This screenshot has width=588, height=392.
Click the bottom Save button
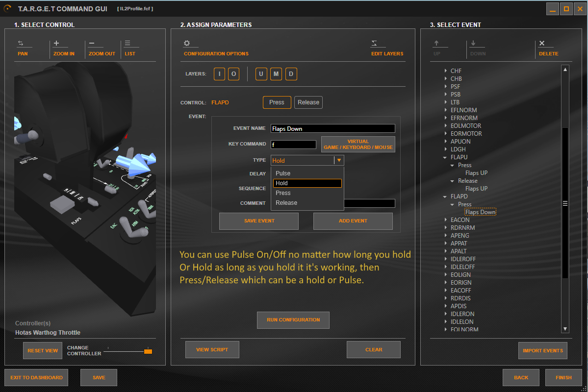[99, 377]
